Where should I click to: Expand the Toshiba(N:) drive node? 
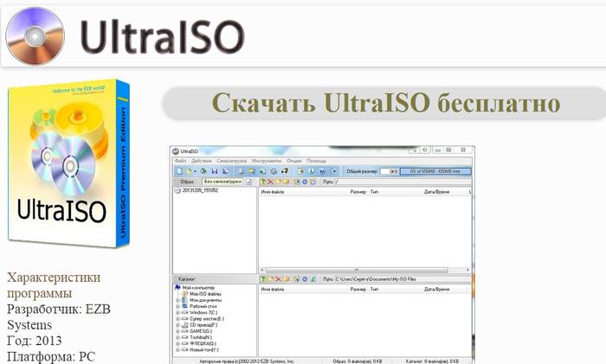pyautogui.click(x=177, y=337)
